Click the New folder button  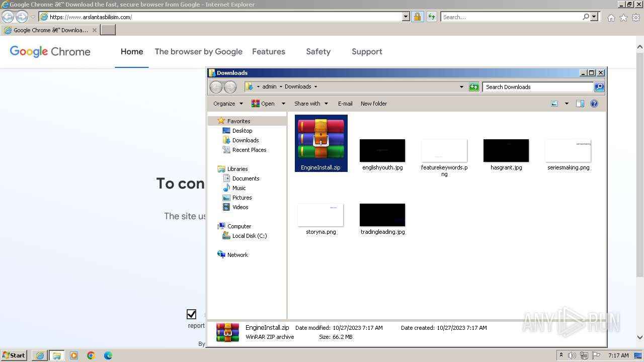(x=374, y=104)
